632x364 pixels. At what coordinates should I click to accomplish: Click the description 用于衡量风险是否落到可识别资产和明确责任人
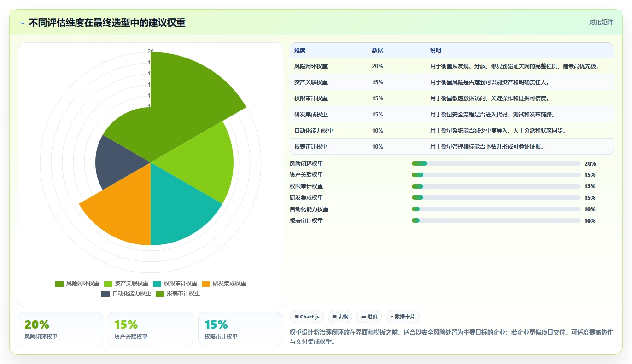click(490, 82)
